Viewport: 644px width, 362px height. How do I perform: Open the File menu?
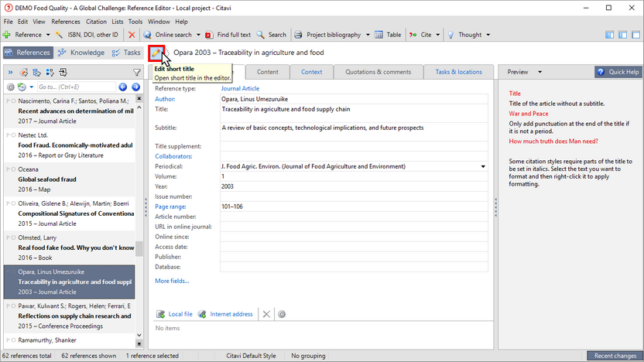coord(9,22)
